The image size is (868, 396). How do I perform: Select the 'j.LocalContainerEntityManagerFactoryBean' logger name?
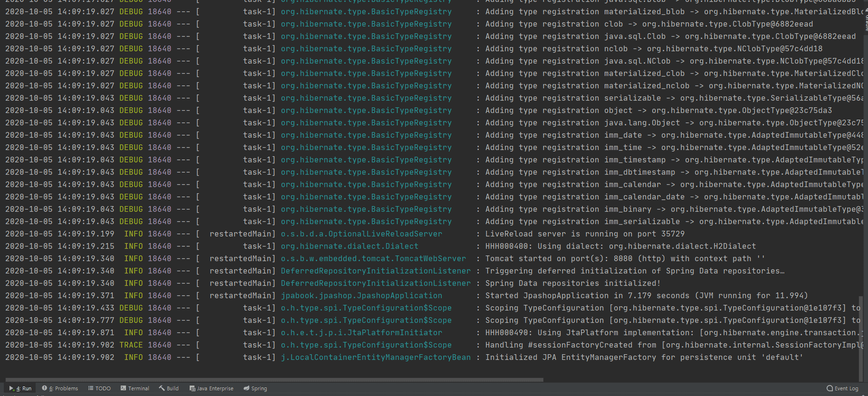[x=376, y=357]
